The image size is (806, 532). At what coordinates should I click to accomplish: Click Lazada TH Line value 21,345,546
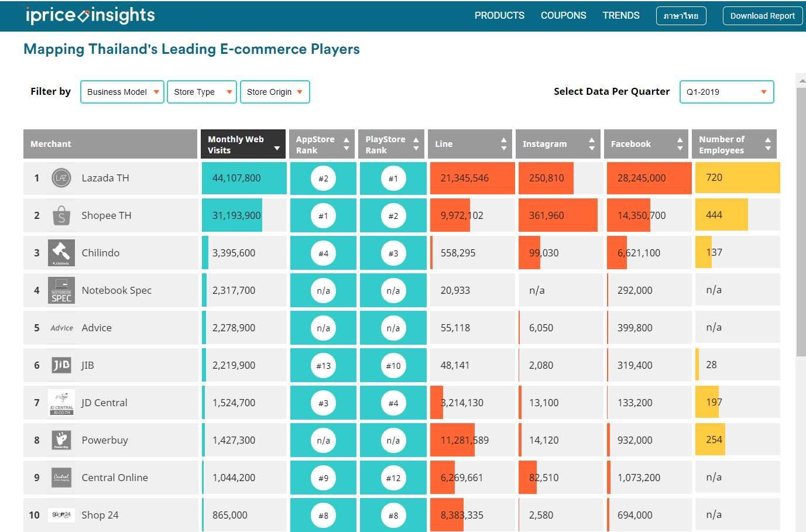click(x=465, y=178)
